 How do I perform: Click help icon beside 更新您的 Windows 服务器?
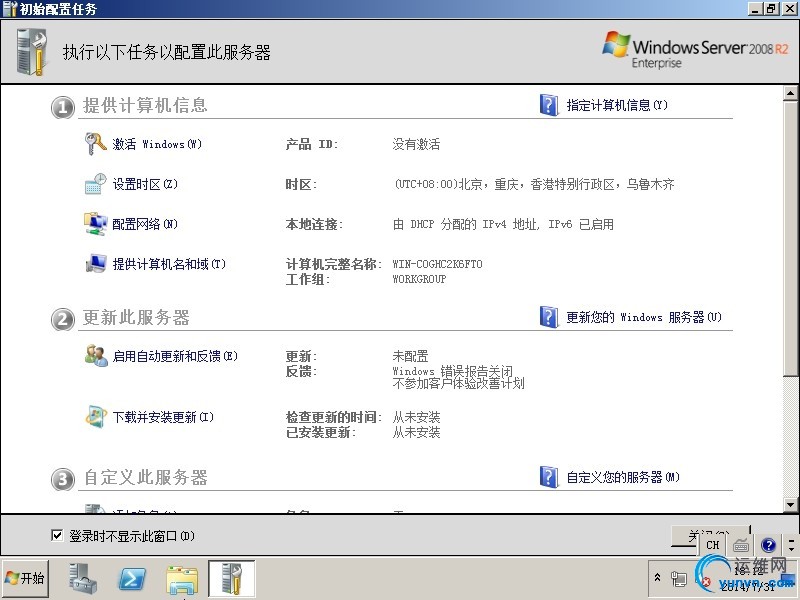(549, 317)
